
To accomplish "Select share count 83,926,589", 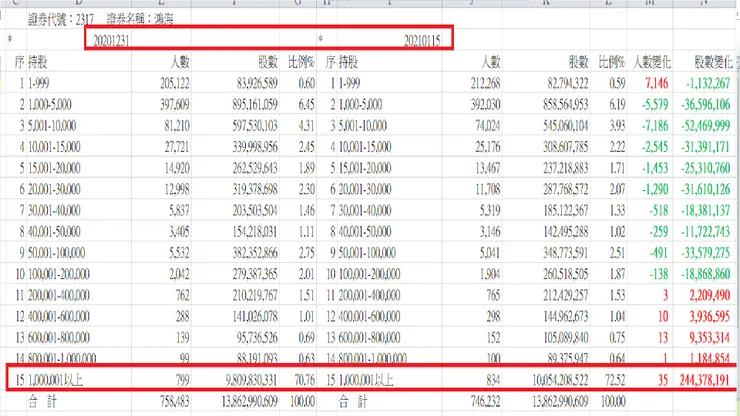I will tap(257, 83).
